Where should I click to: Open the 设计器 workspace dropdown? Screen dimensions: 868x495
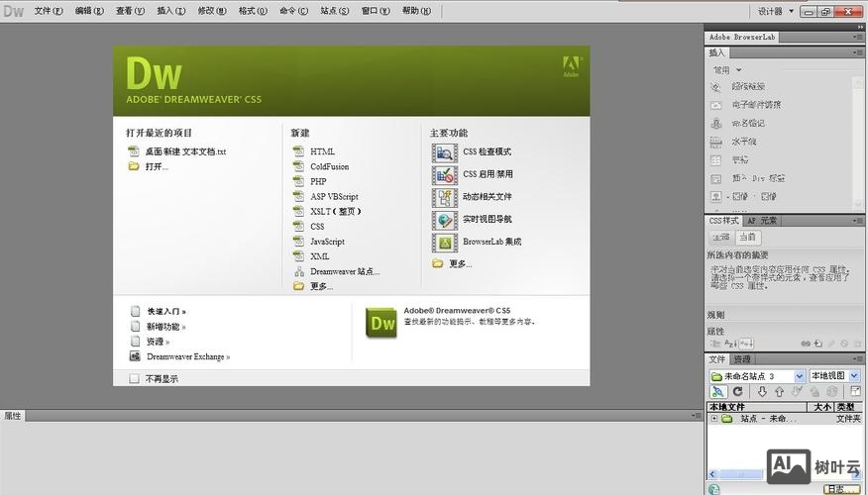[x=776, y=11]
